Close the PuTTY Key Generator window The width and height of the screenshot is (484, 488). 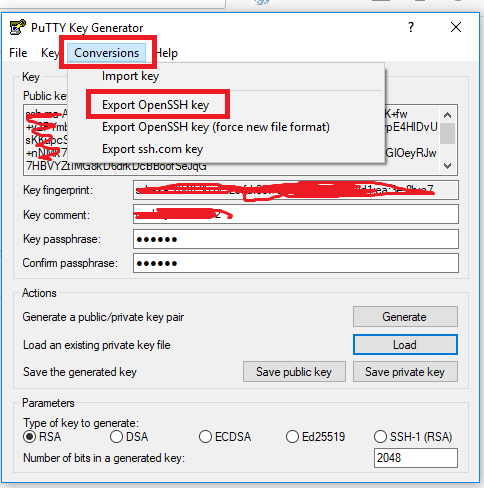tap(456, 27)
